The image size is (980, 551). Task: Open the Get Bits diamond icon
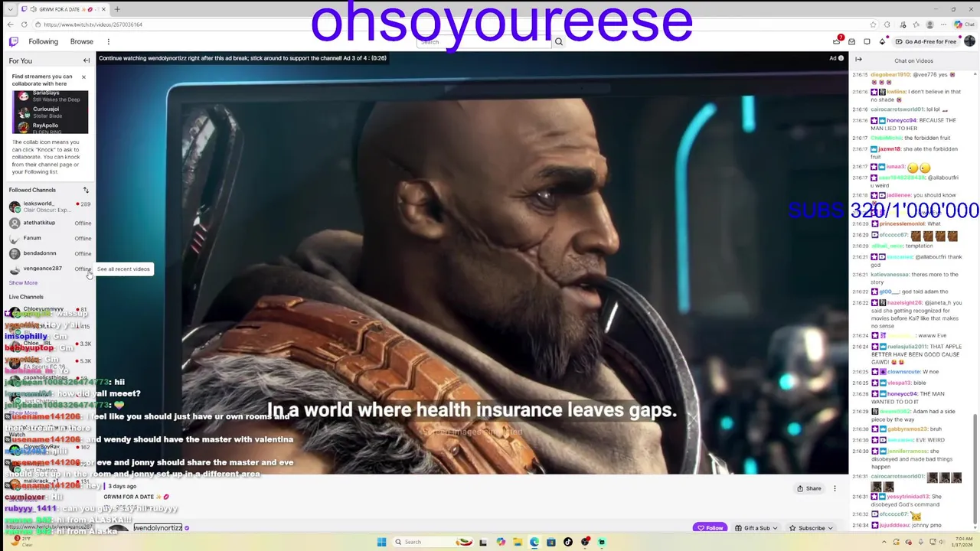[x=882, y=41]
